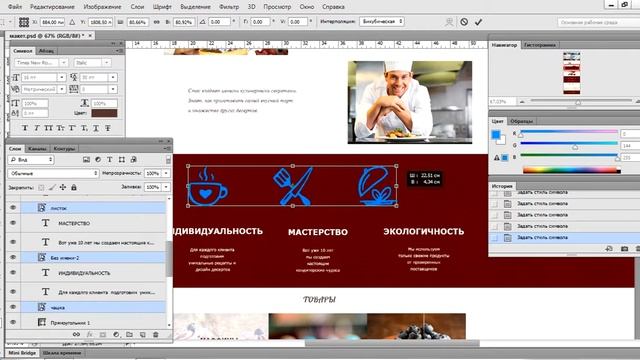Enable Small Caps text style
Viewport: 640px width, 360px height.
60,128
